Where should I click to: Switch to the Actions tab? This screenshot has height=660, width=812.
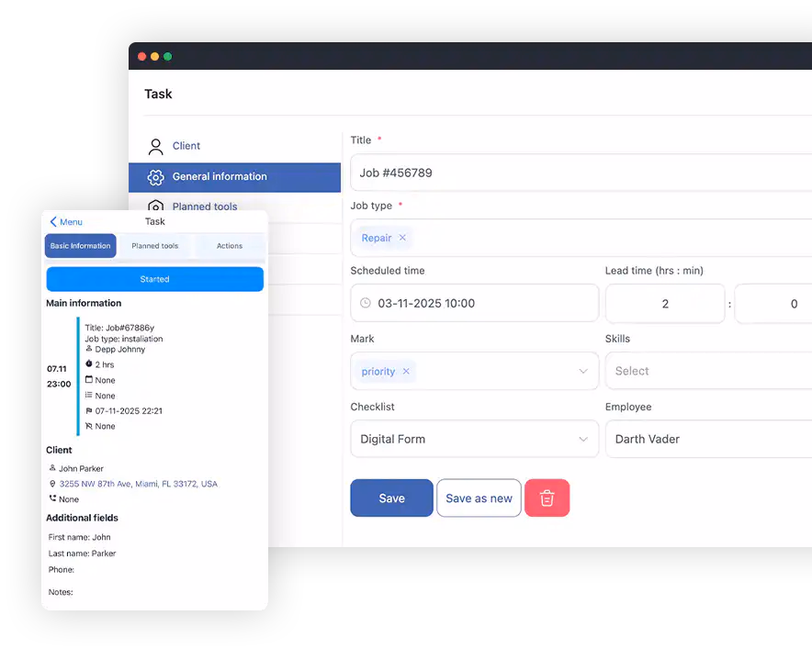pyautogui.click(x=230, y=246)
